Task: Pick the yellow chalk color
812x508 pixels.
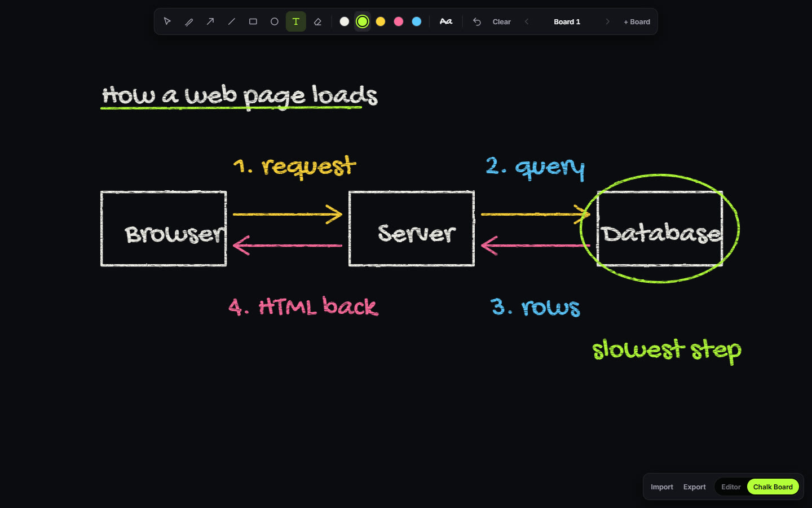Action: (381, 21)
